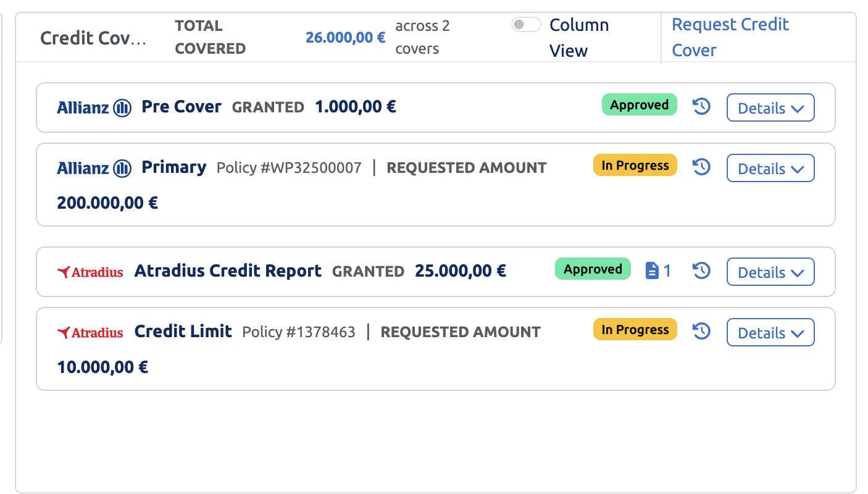The image size is (868, 494).
Task: Click the 'across 2 covers' text
Action: pyautogui.click(x=423, y=37)
